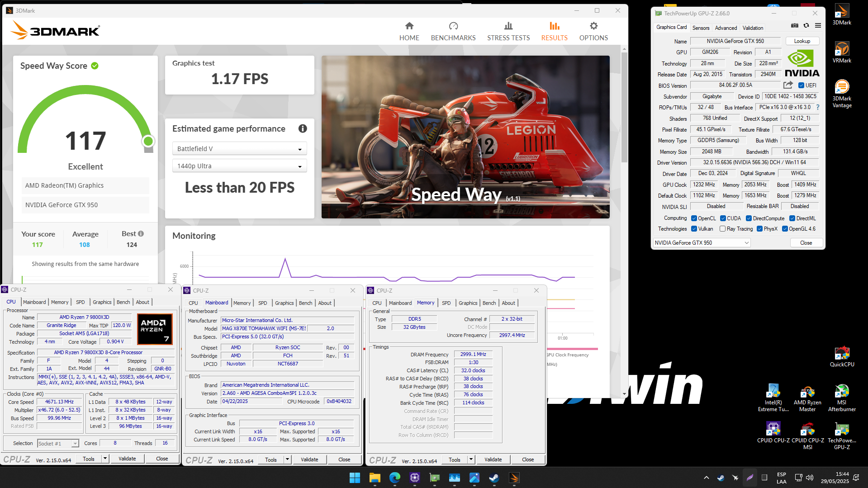
Task: Open the QuickCPU desktop icon
Action: [x=842, y=356]
